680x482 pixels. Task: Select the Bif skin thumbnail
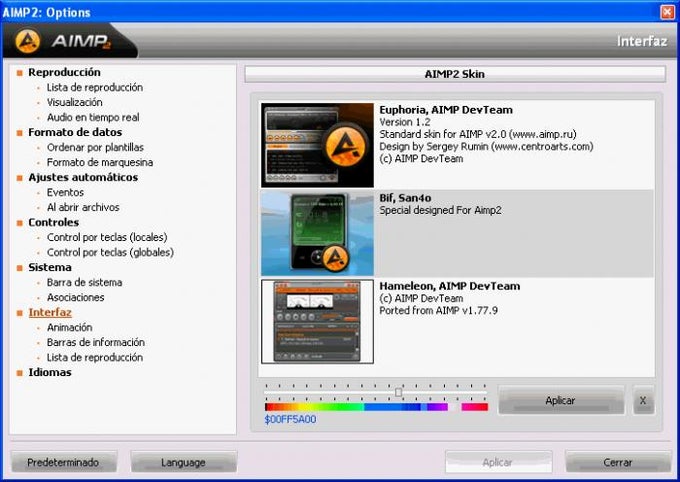tap(317, 233)
